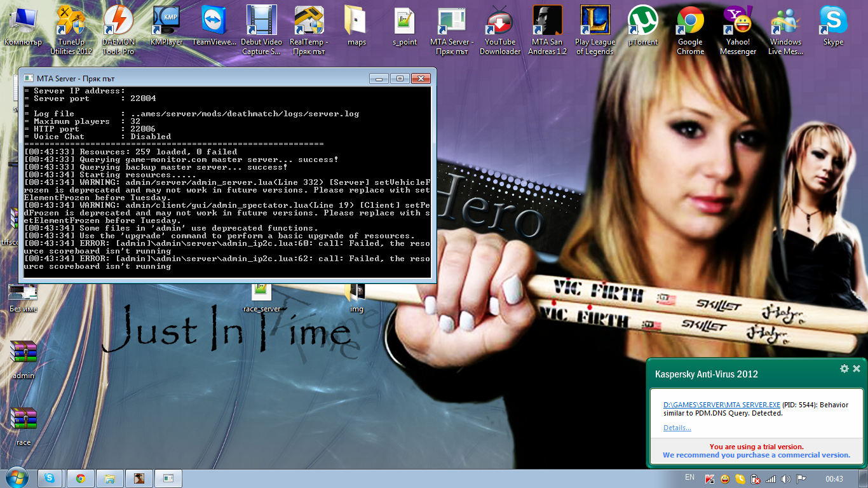Select the maps folder icon

tap(356, 22)
